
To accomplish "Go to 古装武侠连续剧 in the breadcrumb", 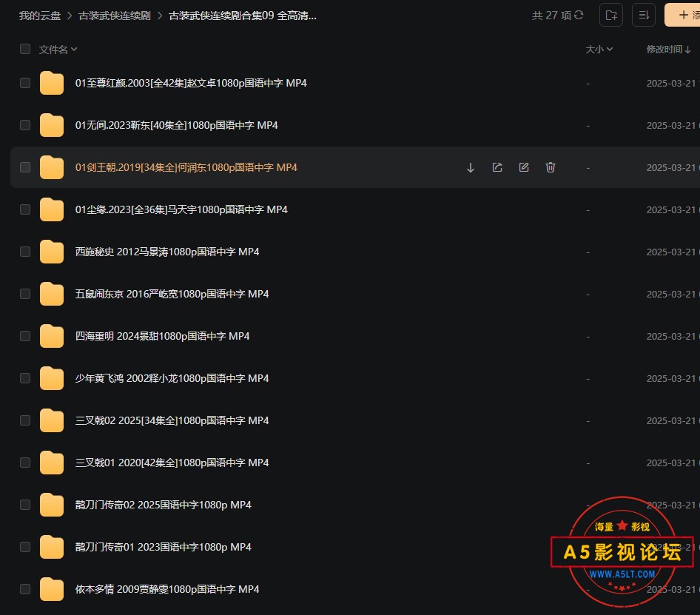I will coord(115,16).
